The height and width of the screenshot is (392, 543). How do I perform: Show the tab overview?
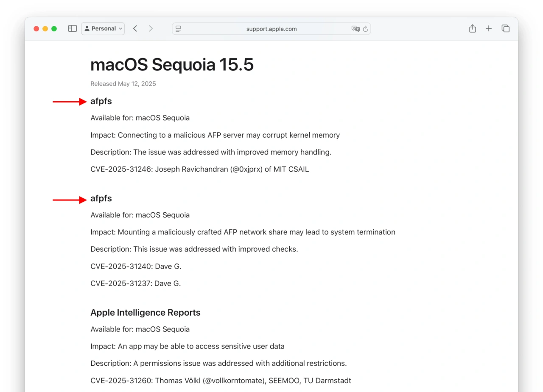pyautogui.click(x=505, y=29)
